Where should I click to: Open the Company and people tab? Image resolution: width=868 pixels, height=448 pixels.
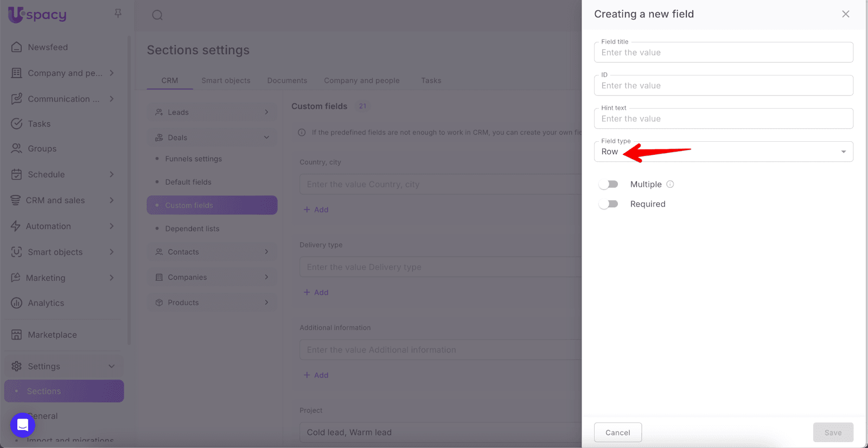click(361, 80)
